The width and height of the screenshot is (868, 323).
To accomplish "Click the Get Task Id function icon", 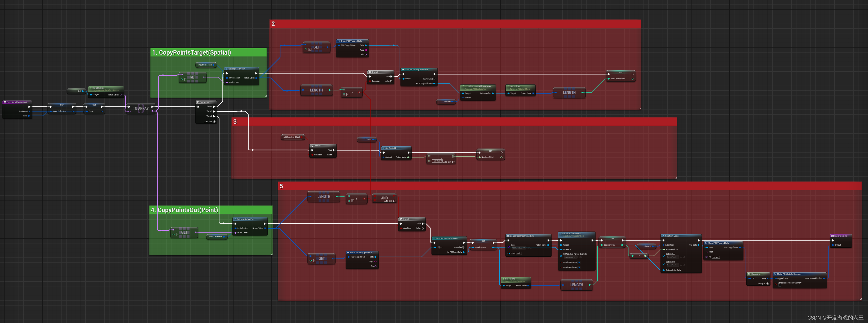I will (x=384, y=148).
